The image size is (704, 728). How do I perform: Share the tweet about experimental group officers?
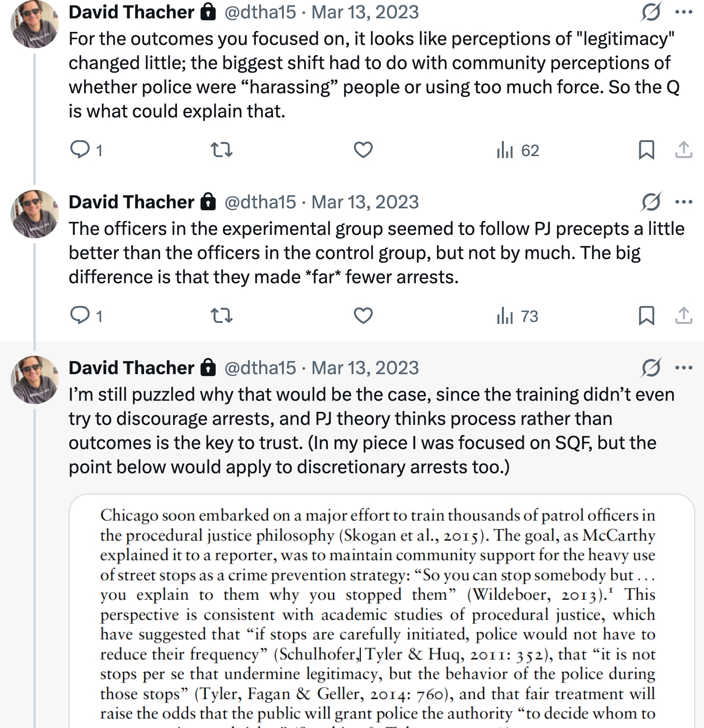coord(683,316)
